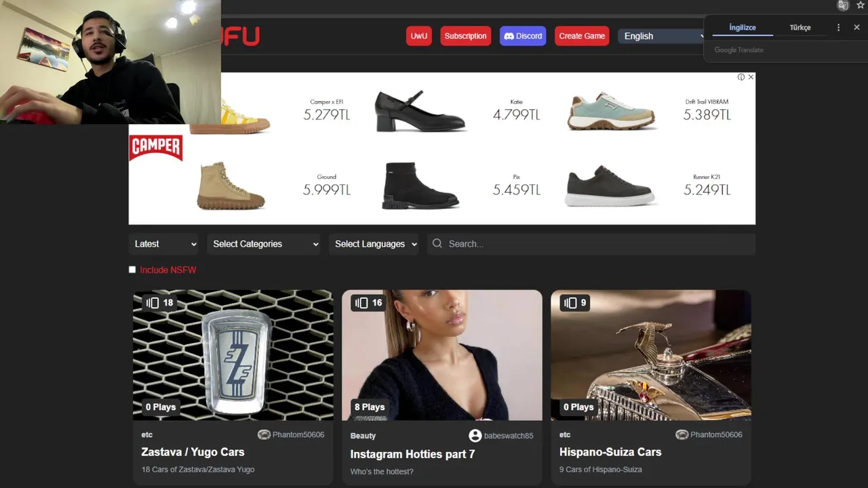The width and height of the screenshot is (868, 488).
Task: Click '9 Cars of Hispano-Suiza' description
Action: 600,470
